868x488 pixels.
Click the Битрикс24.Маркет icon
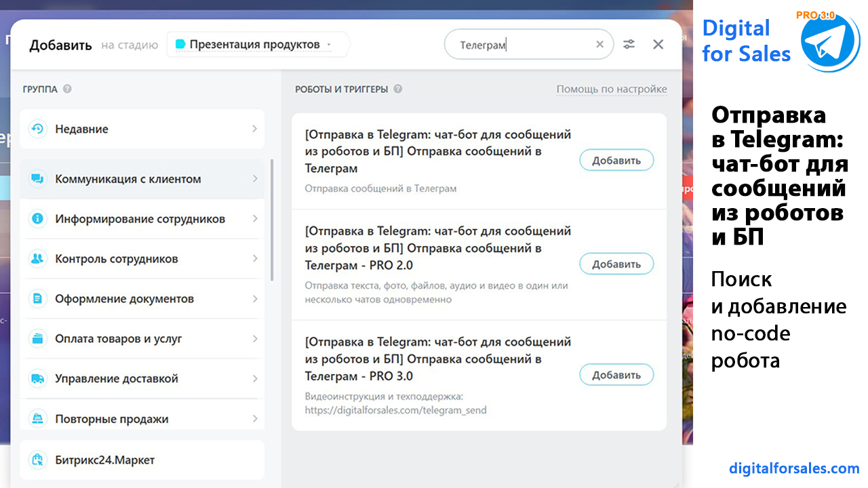point(37,460)
